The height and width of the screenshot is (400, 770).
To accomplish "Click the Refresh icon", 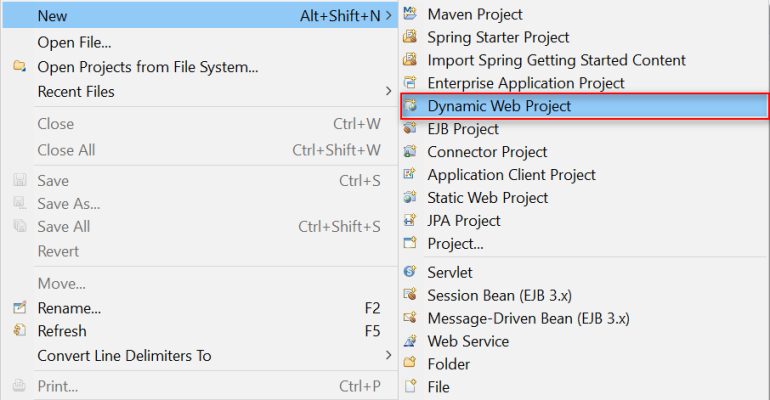I will pyautogui.click(x=20, y=330).
